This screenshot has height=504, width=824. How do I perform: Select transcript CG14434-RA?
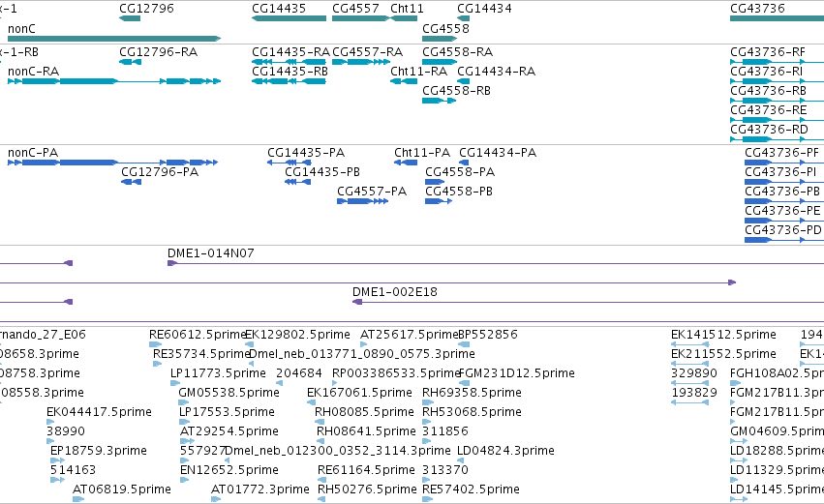[464, 81]
